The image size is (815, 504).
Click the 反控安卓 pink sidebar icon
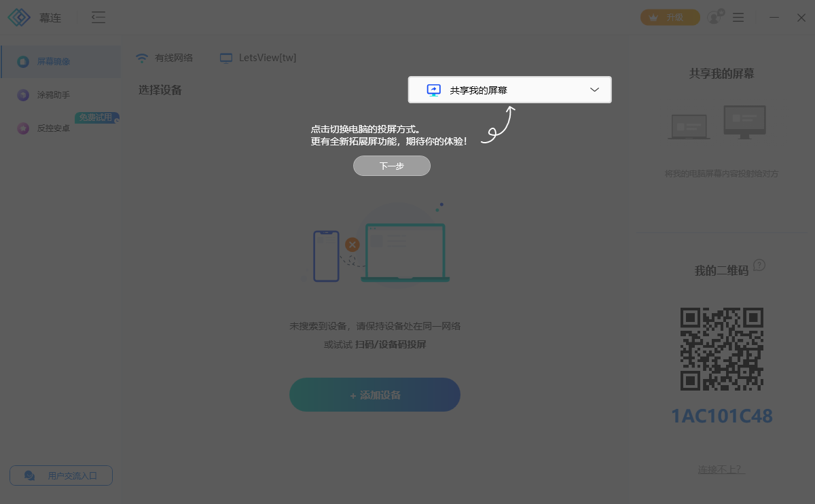click(23, 128)
